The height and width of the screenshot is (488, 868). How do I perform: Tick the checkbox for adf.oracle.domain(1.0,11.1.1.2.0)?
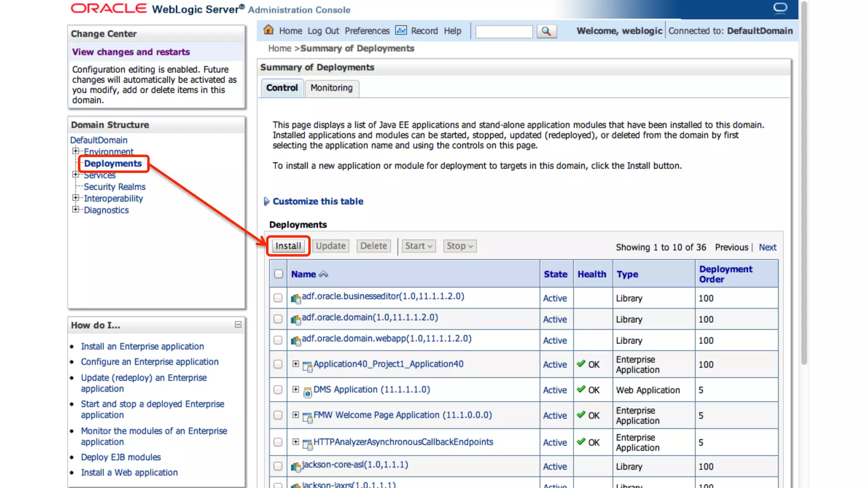point(278,319)
